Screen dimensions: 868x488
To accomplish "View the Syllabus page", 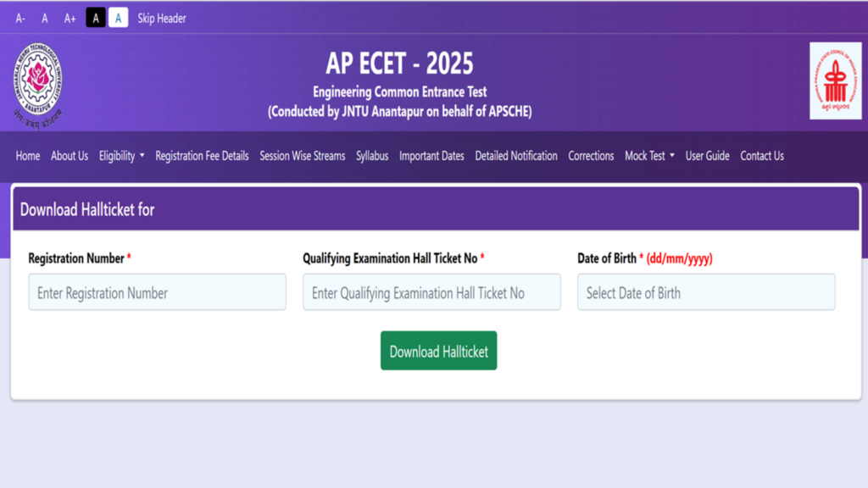I will pyautogui.click(x=371, y=156).
